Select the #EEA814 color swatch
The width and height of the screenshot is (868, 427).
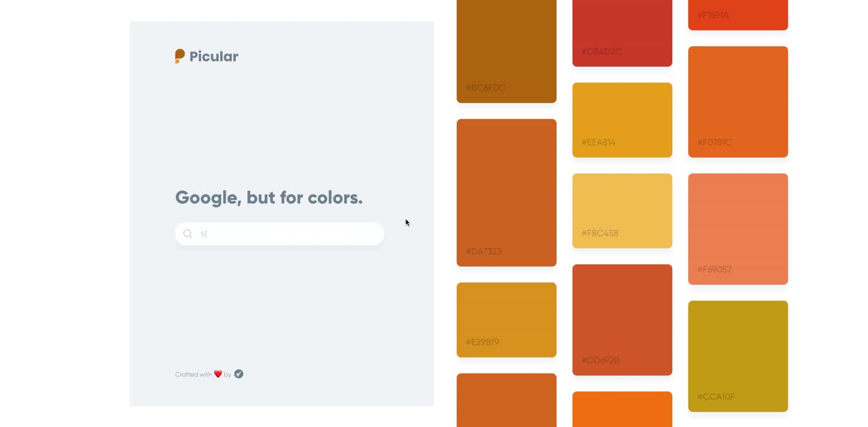point(622,120)
